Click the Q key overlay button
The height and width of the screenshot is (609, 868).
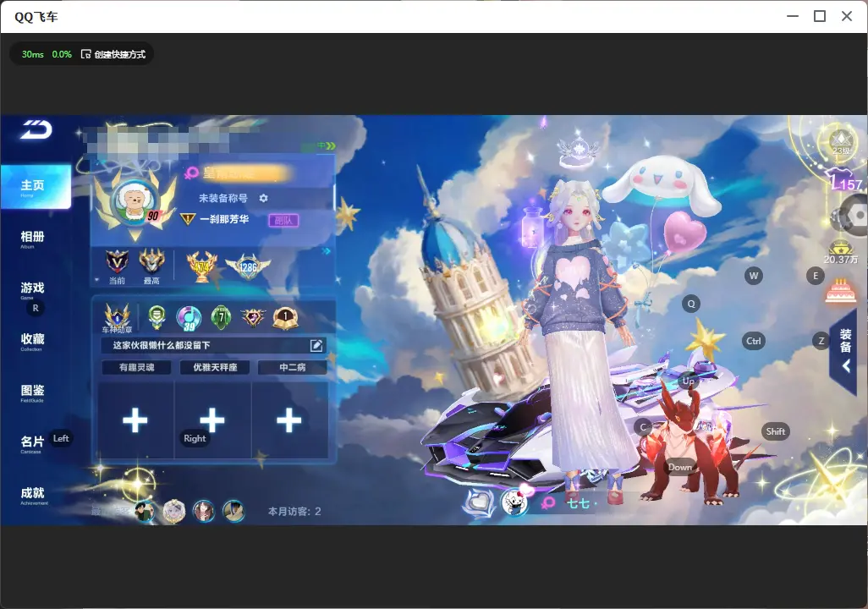click(691, 304)
